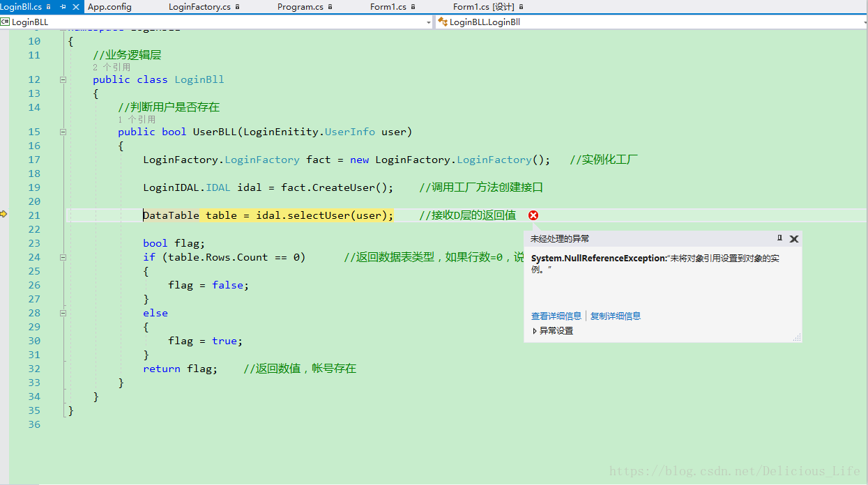Click comment //调用工厂方法创建接口
The height and width of the screenshot is (485, 868).
point(481,187)
